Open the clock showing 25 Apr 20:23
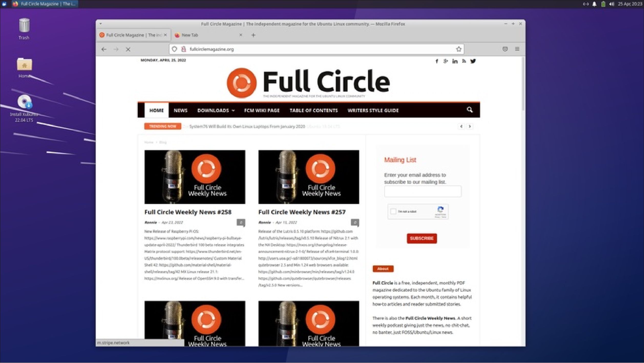The width and height of the screenshot is (644, 363). pyautogui.click(x=630, y=4)
